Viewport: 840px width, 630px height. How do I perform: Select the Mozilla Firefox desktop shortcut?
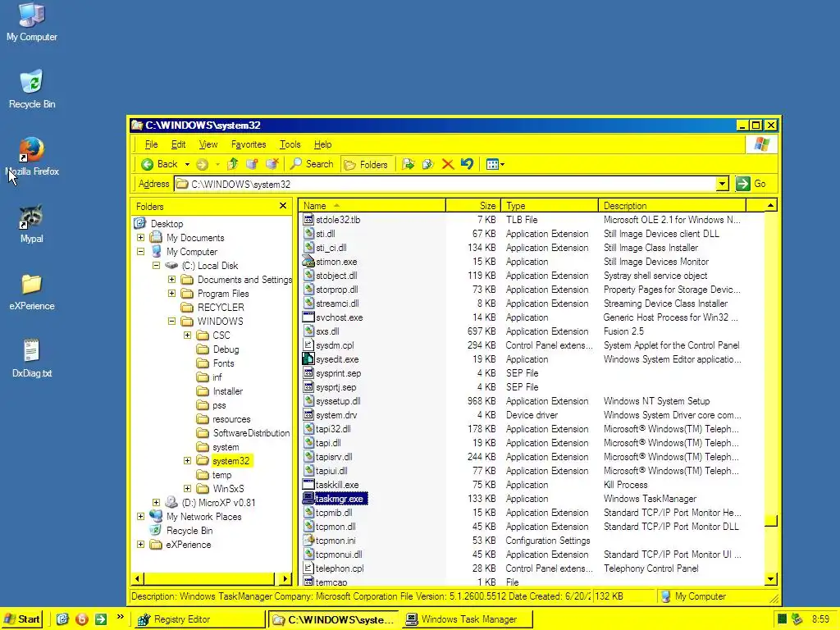click(32, 157)
